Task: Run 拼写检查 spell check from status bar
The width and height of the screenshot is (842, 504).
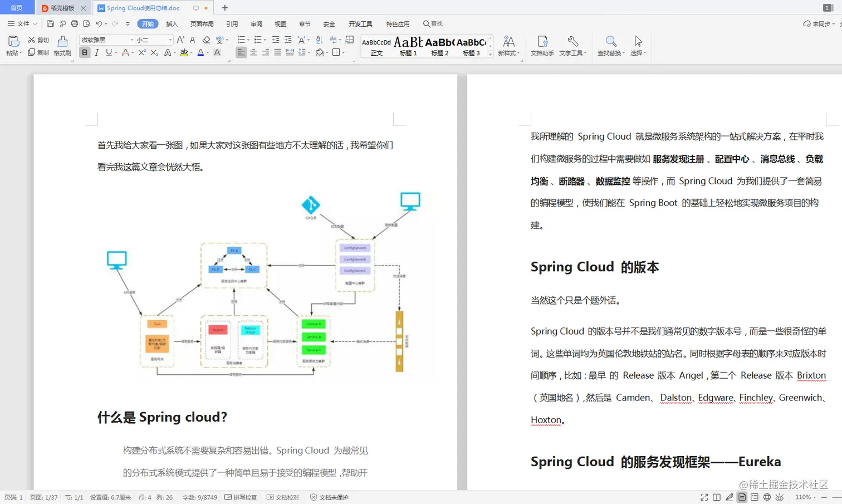Action: coord(241,497)
